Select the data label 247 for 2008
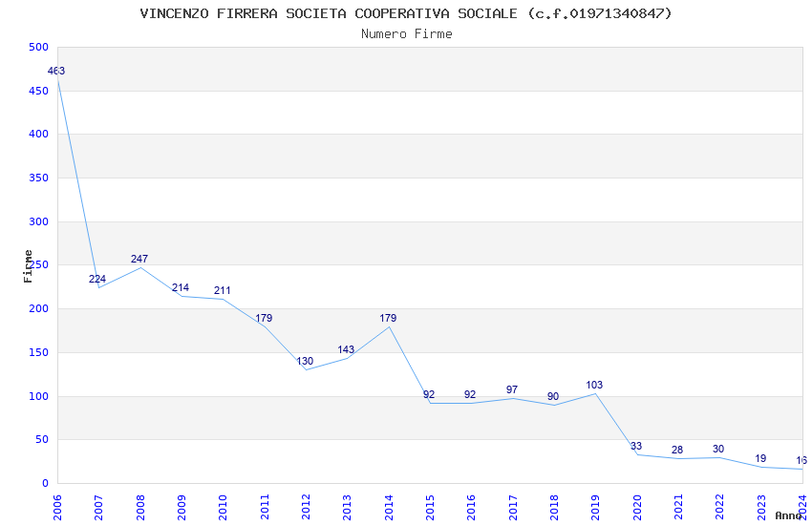 click(139, 259)
